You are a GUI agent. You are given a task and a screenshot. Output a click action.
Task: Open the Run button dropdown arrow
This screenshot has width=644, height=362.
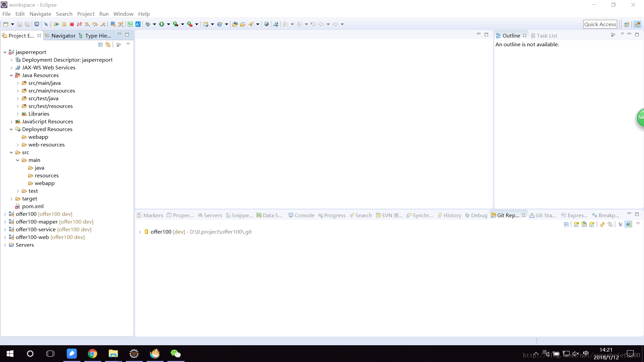coord(168,24)
